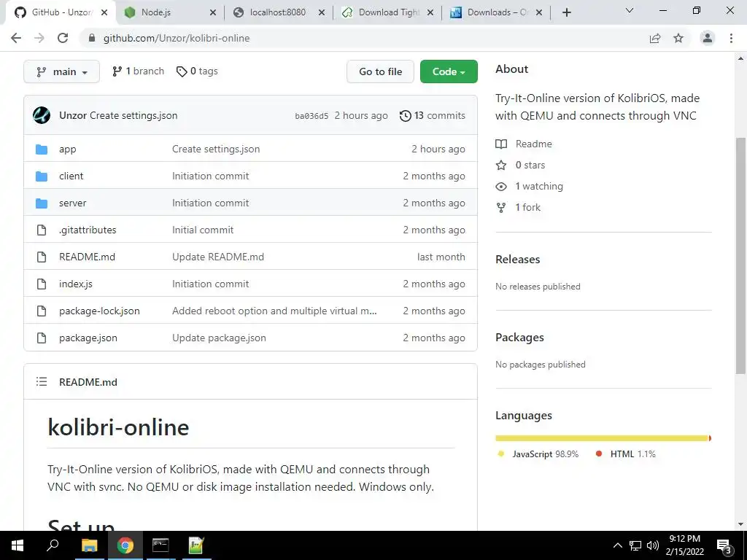Viewport: 747px width, 560px height.
Task: Open the Chrome profile avatar icon
Action: coord(708,38)
